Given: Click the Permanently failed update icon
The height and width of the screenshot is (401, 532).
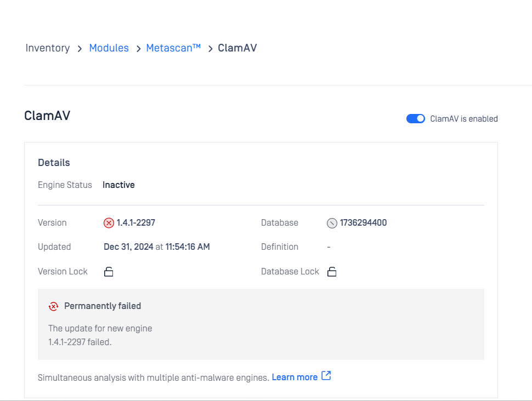Looking at the screenshot, I should click(54, 306).
